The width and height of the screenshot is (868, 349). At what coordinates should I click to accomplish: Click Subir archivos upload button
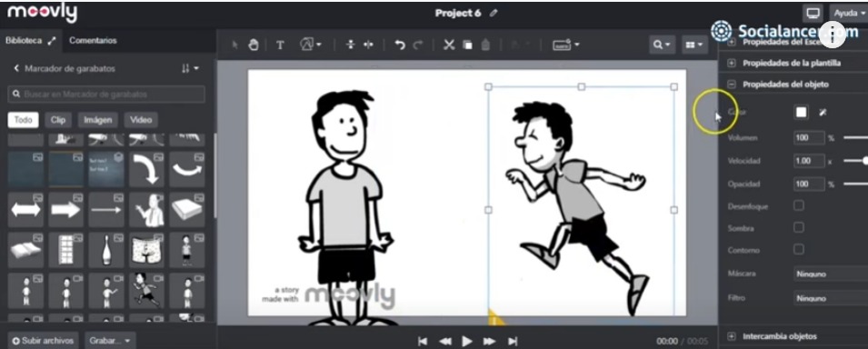[x=44, y=341]
